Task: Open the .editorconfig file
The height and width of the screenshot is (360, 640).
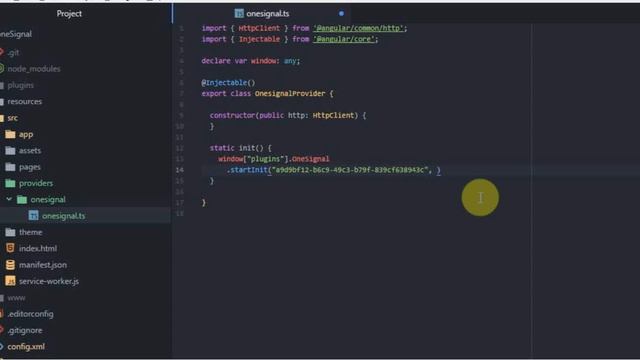Action: point(30,314)
